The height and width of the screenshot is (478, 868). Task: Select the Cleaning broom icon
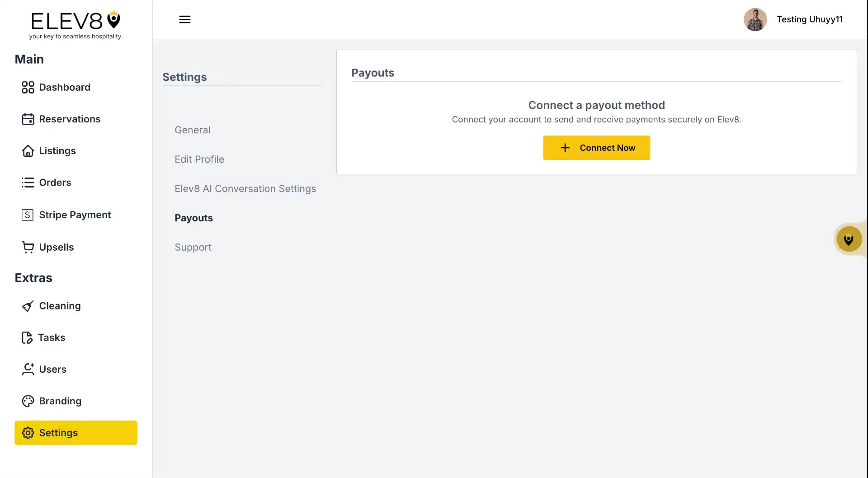pyautogui.click(x=28, y=306)
